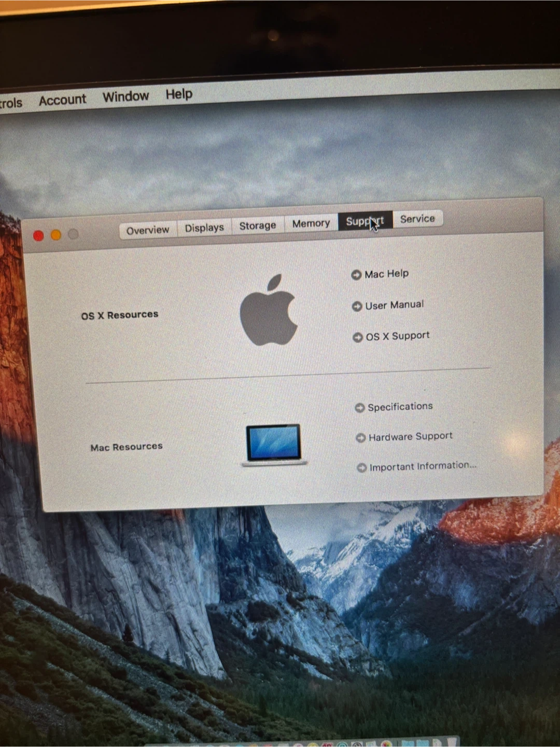Click the MacBook laptop image
560x747 pixels.
click(274, 445)
